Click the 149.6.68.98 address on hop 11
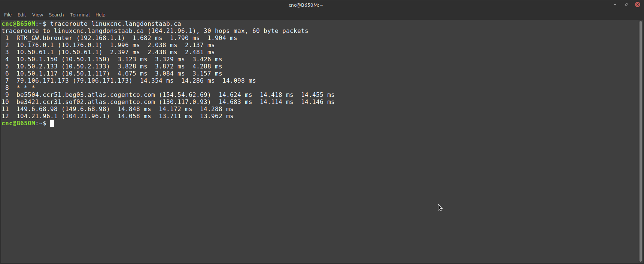 [37, 109]
